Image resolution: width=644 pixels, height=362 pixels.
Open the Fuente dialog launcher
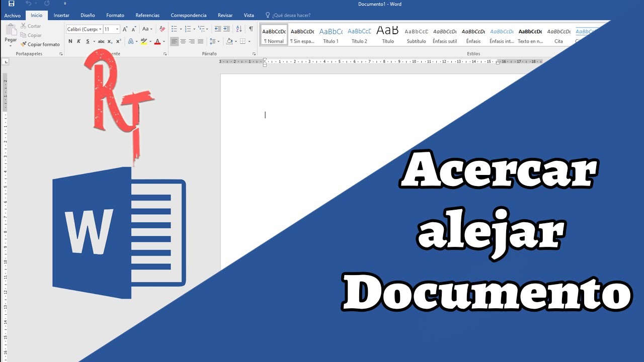coord(165,54)
